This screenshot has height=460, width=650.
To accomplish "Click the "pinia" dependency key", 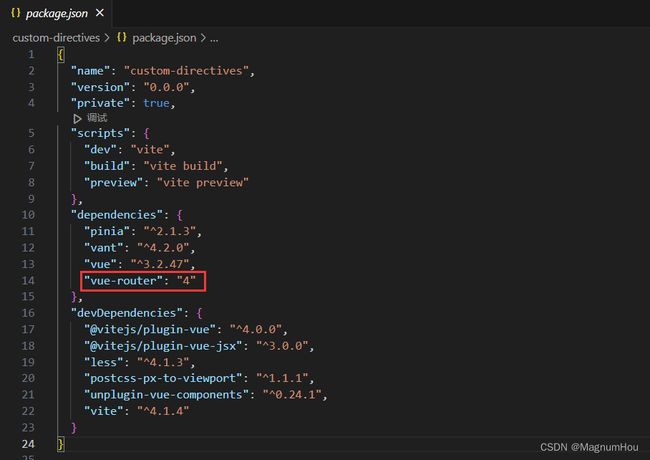I will click(x=107, y=231).
